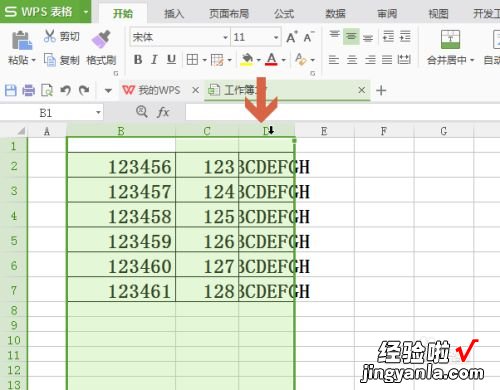Toggle Italic formatting

pos(154,60)
